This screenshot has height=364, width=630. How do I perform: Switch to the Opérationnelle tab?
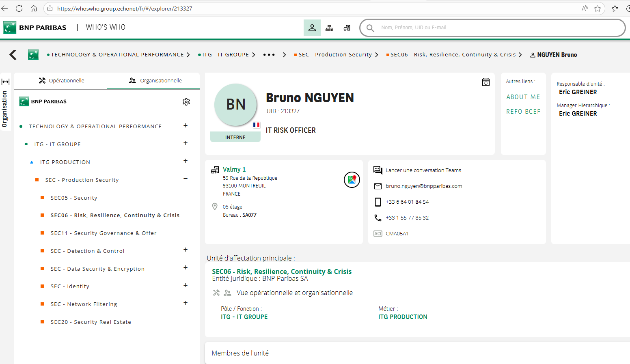[x=61, y=81]
